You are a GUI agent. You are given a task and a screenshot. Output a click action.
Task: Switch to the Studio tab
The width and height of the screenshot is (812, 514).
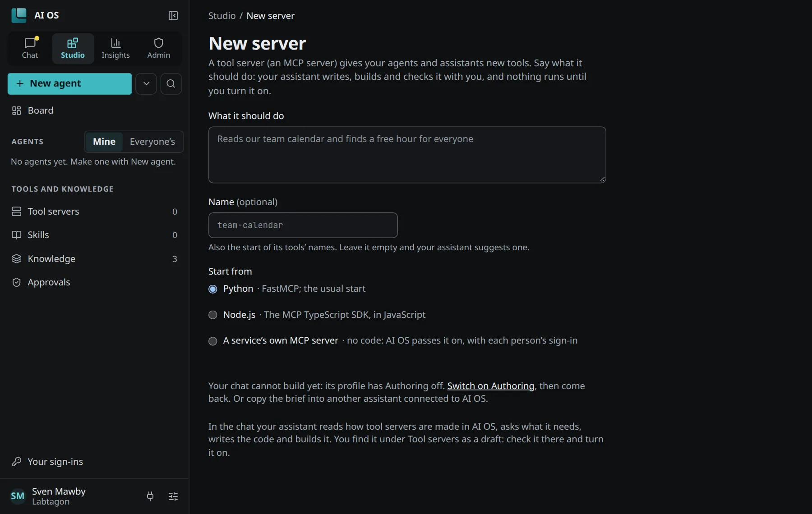click(x=73, y=48)
